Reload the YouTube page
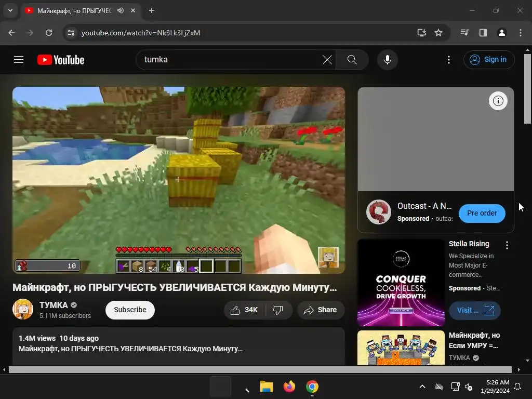 point(49,33)
